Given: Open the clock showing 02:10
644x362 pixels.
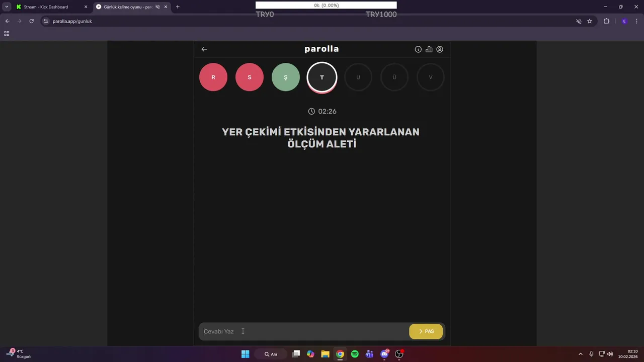Looking at the screenshot, I should [629, 354].
